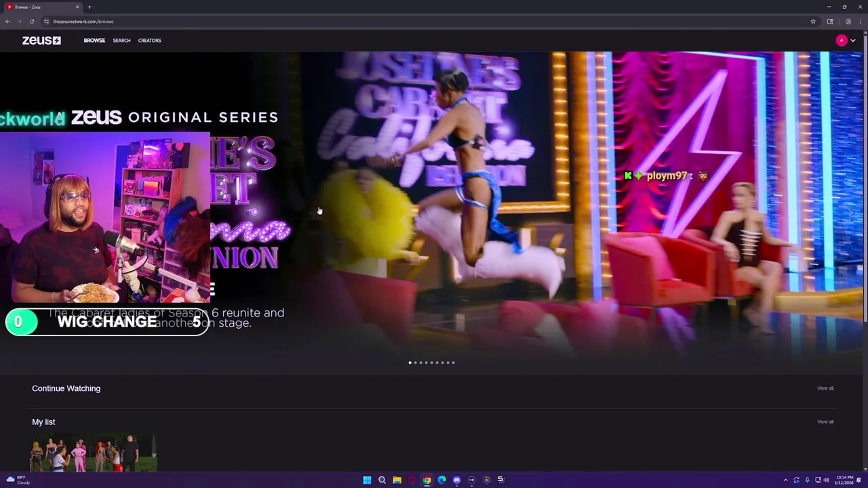Open the red circular taskbar app
This screenshot has width=868, height=488.
[x=412, y=480]
